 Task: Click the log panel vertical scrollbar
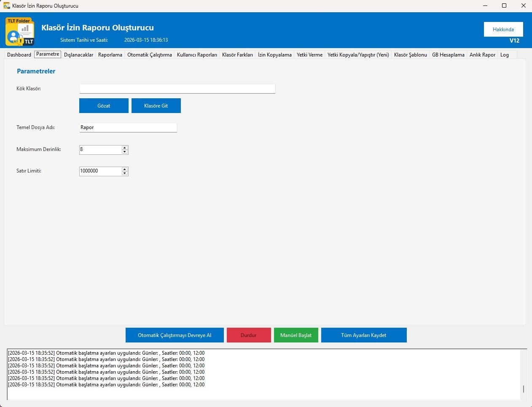524,374
